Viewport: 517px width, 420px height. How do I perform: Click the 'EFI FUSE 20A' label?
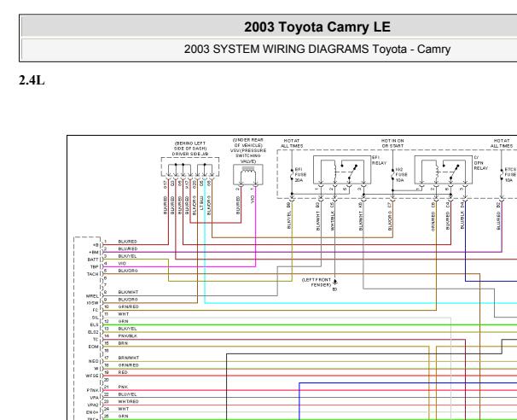[x=300, y=175]
